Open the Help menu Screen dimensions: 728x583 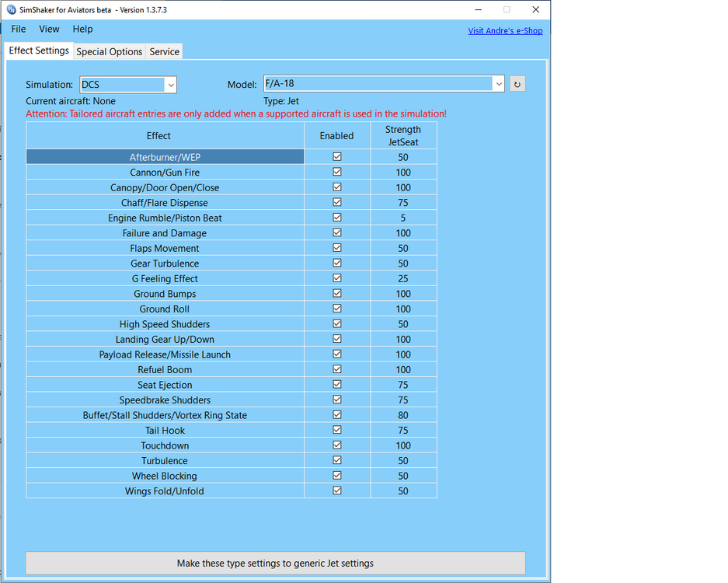(82, 29)
